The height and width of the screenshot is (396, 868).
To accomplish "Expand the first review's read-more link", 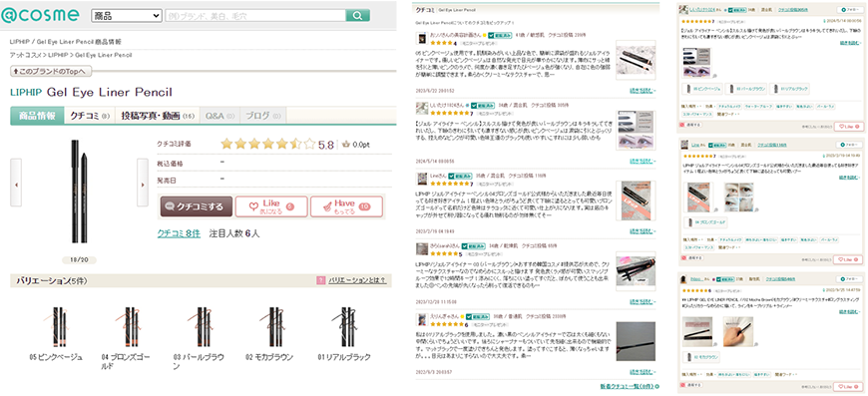I will [x=643, y=90].
